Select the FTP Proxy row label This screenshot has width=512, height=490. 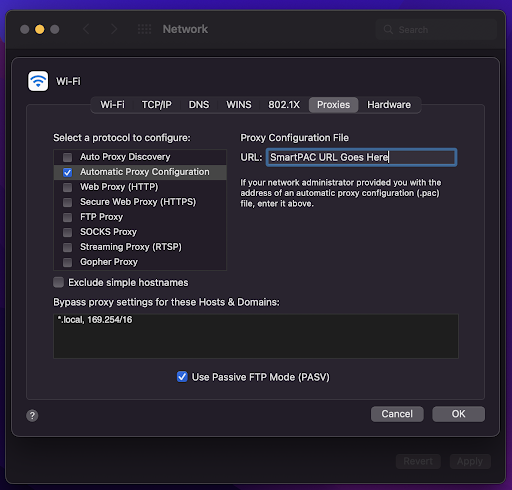pyautogui.click(x=101, y=217)
